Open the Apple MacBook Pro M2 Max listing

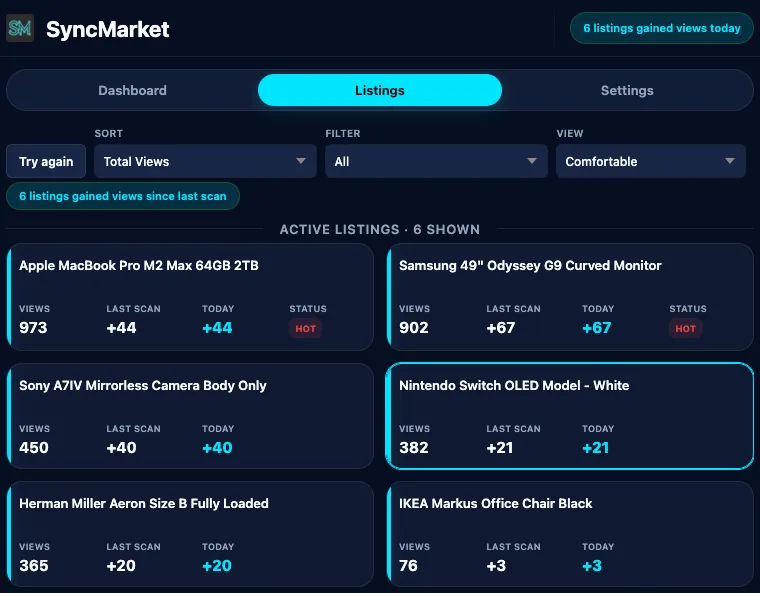click(x=190, y=297)
